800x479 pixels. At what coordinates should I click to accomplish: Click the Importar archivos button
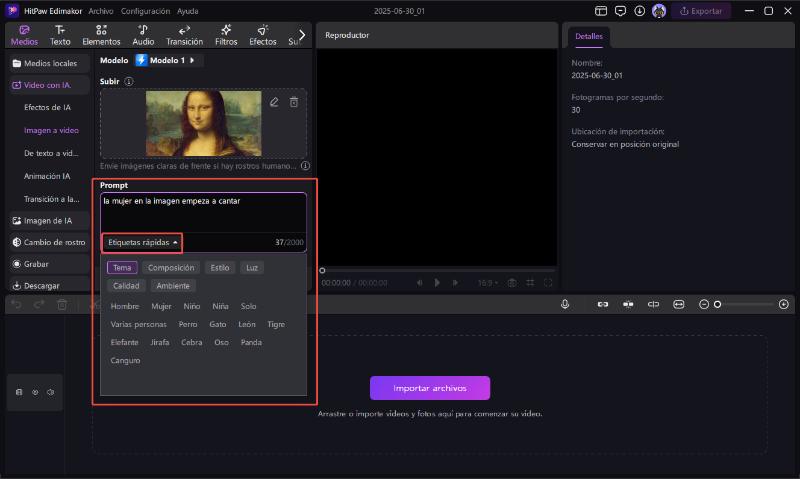click(x=430, y=388)
